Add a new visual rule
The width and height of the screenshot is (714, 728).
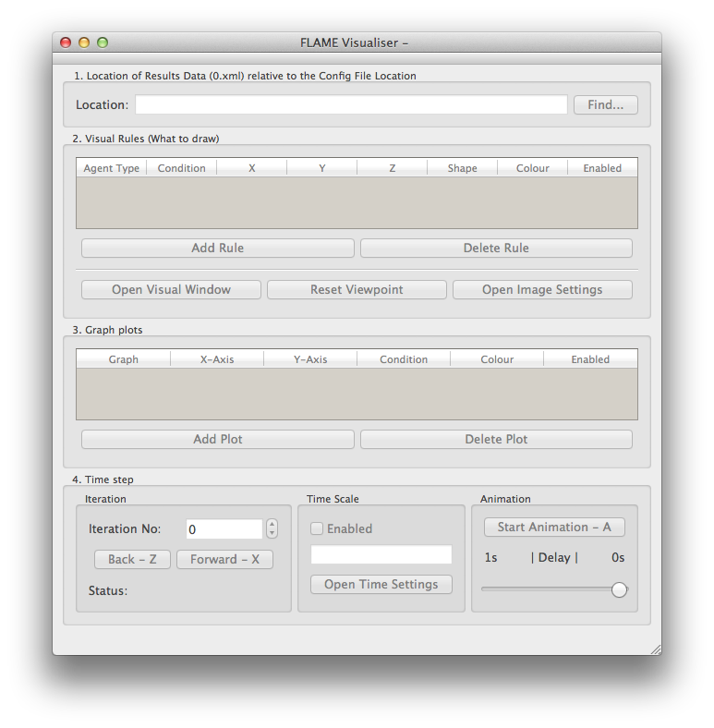point(218,248)
